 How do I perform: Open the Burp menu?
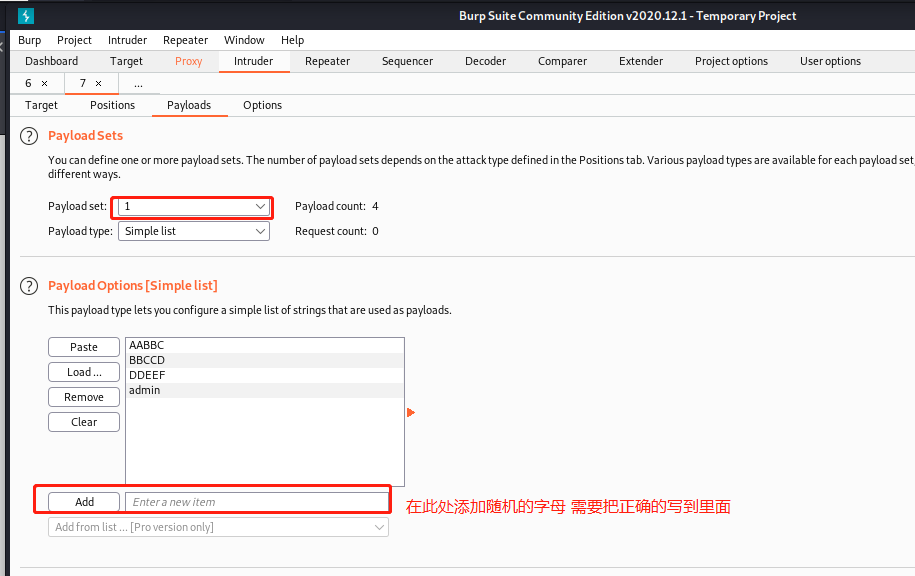(x=29, y=40)
